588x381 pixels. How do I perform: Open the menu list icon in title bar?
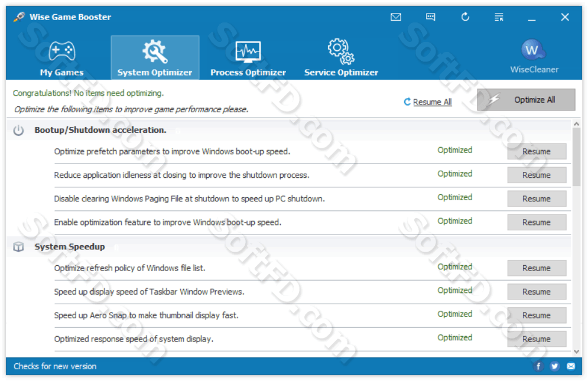[x=499, y=17]
